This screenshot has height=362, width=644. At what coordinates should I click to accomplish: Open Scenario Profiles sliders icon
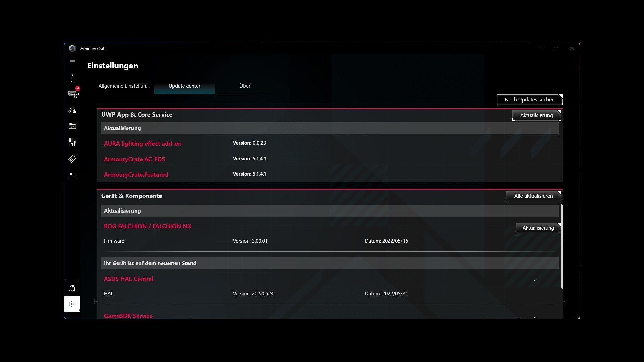tap(72, 142)
